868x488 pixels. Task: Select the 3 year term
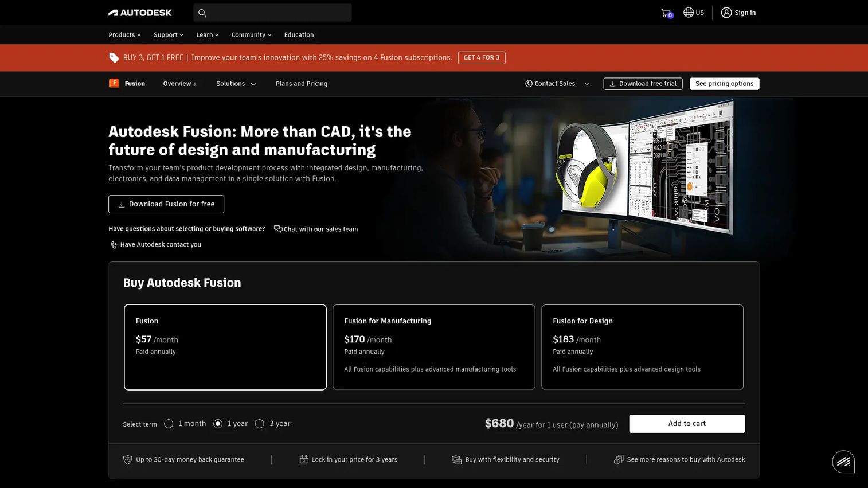click(x=260, y=424)
